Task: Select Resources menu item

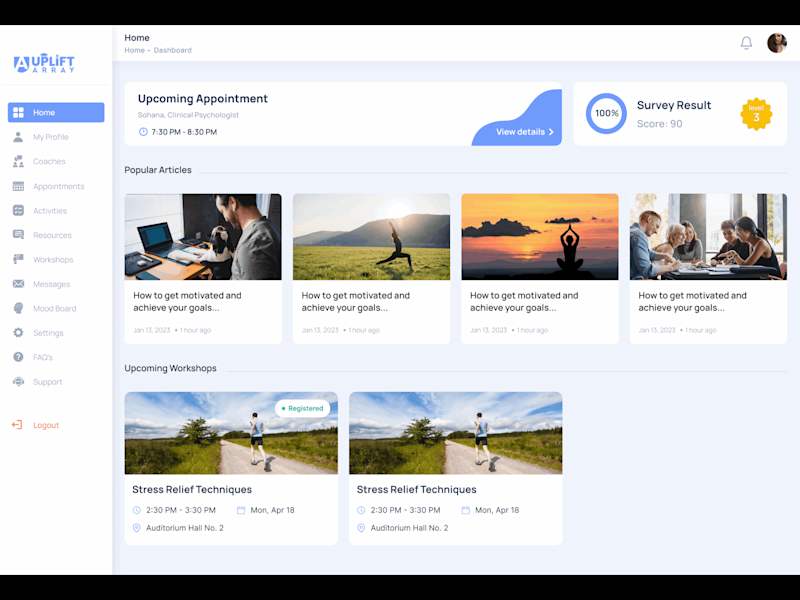Action: pyautogui.click(x=52, y=235)
